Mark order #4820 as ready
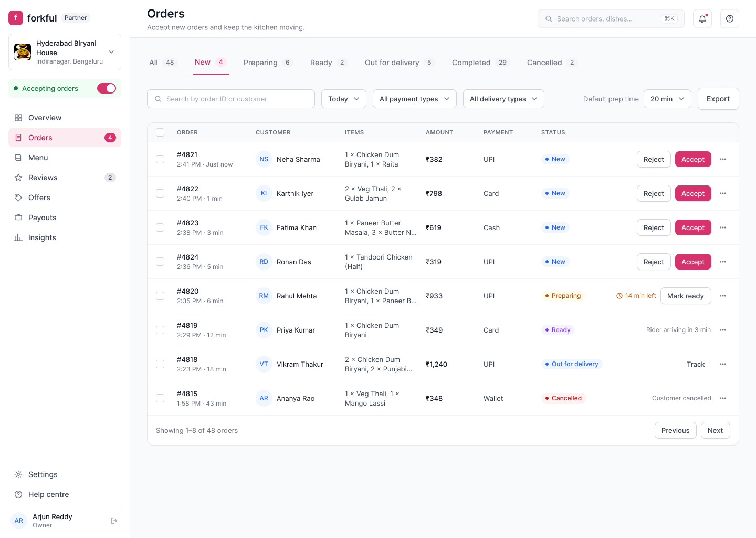 [686, 296]
